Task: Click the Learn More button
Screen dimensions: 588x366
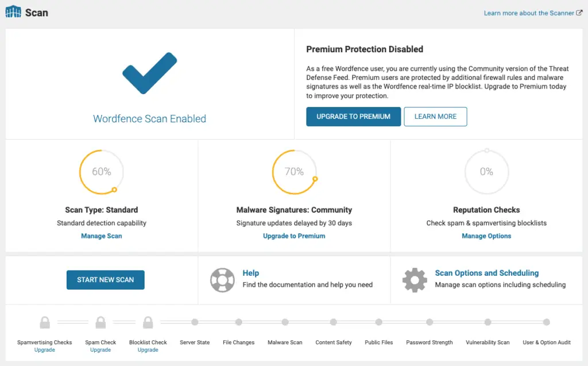Action: point(435,116)
